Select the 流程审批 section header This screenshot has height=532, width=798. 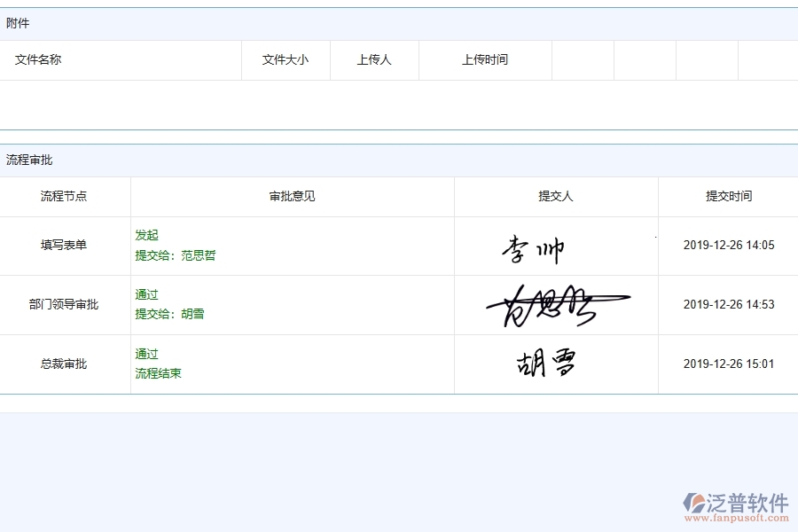(x=29, y=160)
